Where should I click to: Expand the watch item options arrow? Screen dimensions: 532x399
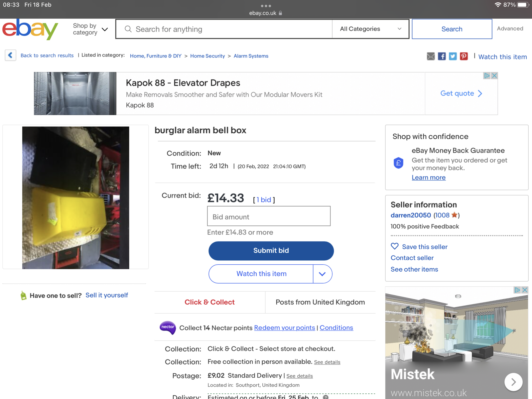click(322, 274)
